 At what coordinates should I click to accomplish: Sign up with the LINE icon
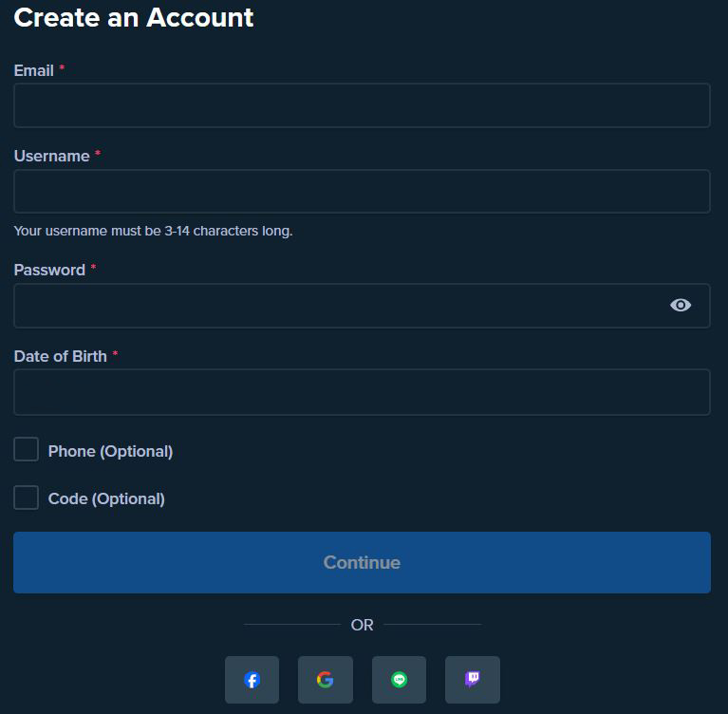click(399, 679)
